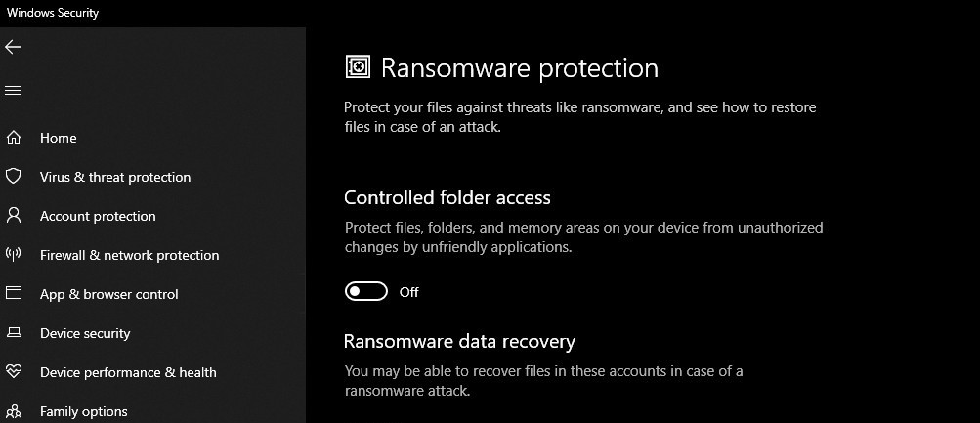Screen dimensions: 980x423
Task: Go to Account protection label
Action: pyautogui.click(x=98, y=217)
